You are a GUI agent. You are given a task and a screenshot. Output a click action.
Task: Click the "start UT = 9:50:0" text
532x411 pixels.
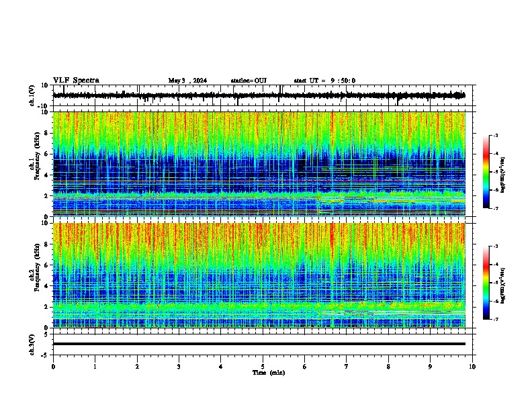[x=324, y=81]
